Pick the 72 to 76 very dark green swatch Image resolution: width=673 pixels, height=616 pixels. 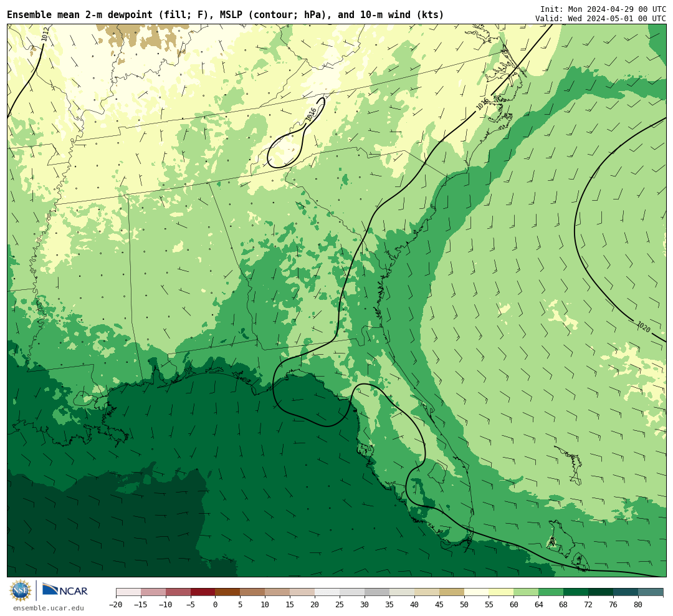[601, 592]
